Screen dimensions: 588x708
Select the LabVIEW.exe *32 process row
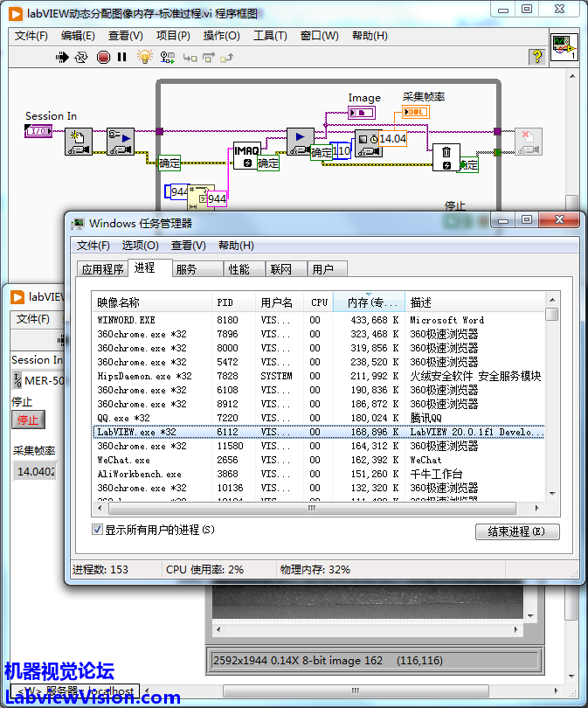click(319, 432)
